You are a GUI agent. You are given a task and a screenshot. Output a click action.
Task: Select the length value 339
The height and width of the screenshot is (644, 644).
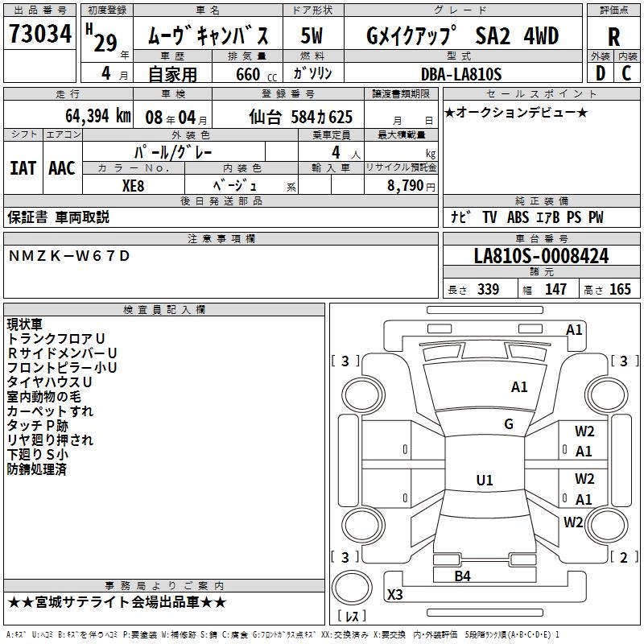tap(488, 290)
